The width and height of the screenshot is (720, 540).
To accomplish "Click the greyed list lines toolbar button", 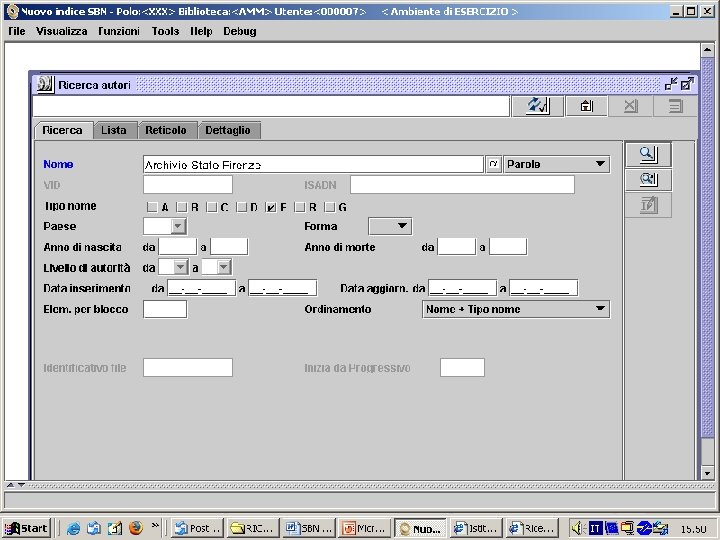I will click(675, 106).
